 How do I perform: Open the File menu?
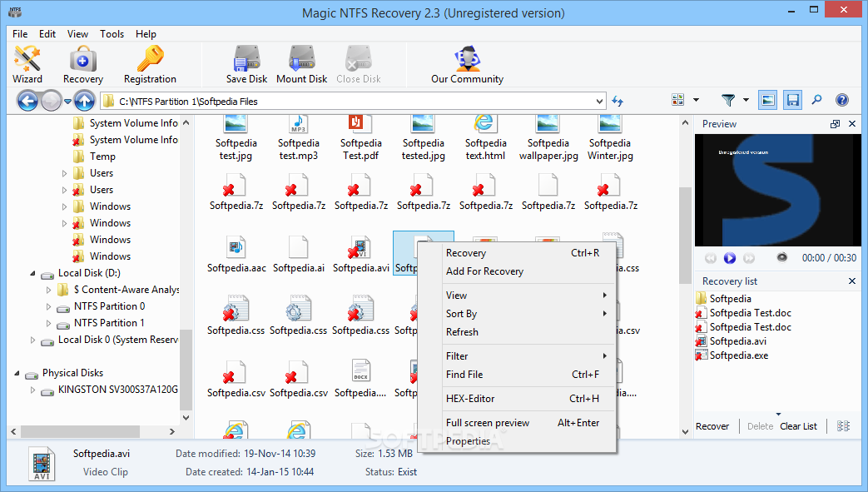tap(20, 34)
